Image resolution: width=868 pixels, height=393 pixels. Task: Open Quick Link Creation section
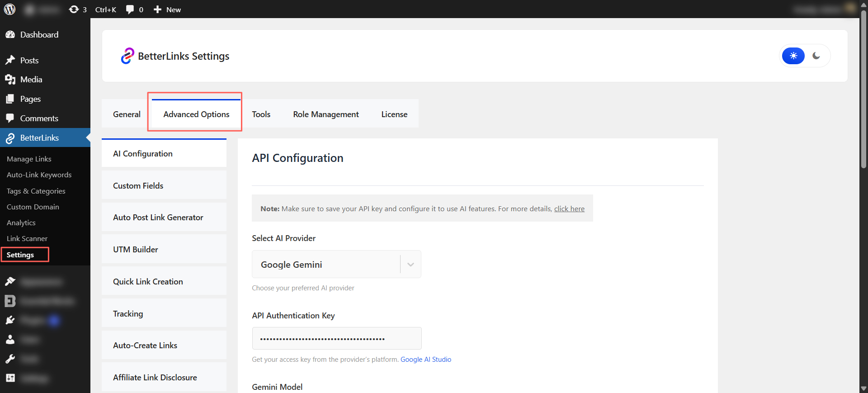point(164,281)
